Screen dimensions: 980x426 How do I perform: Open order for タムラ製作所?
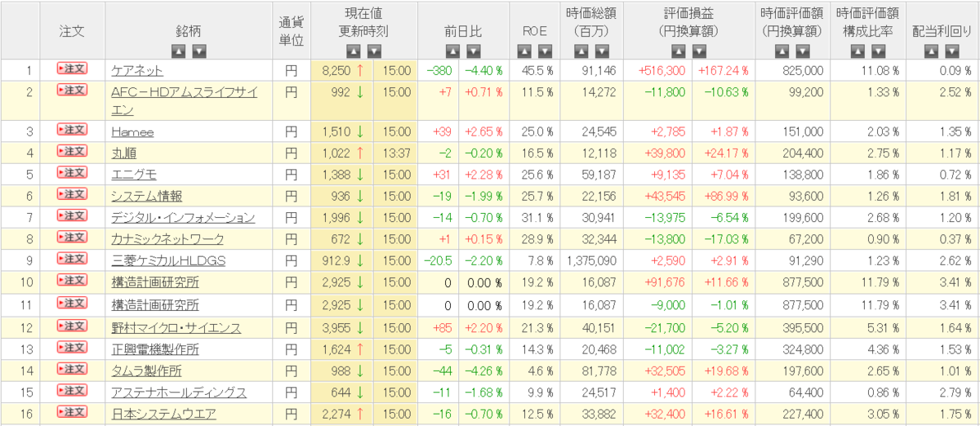coord(72,370)
